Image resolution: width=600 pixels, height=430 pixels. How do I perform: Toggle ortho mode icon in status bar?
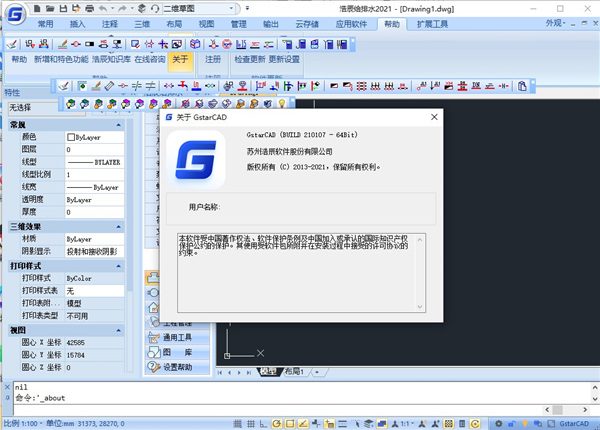[158, 424]
